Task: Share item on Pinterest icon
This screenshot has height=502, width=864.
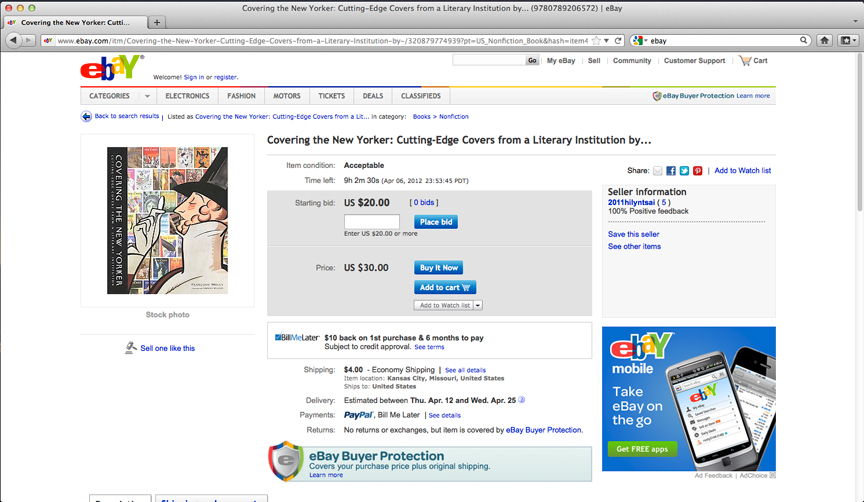Action: pyautogui.click(x=698, y=171)
